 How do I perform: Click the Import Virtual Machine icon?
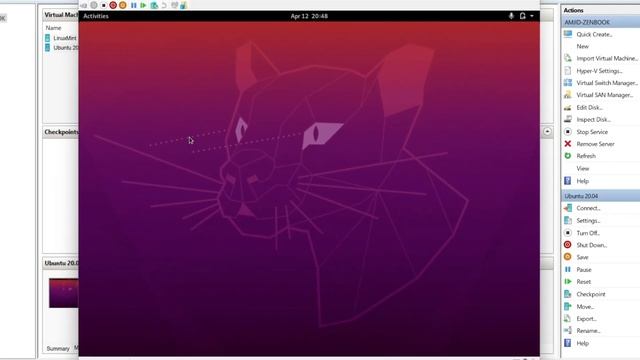tap(568, 58)
